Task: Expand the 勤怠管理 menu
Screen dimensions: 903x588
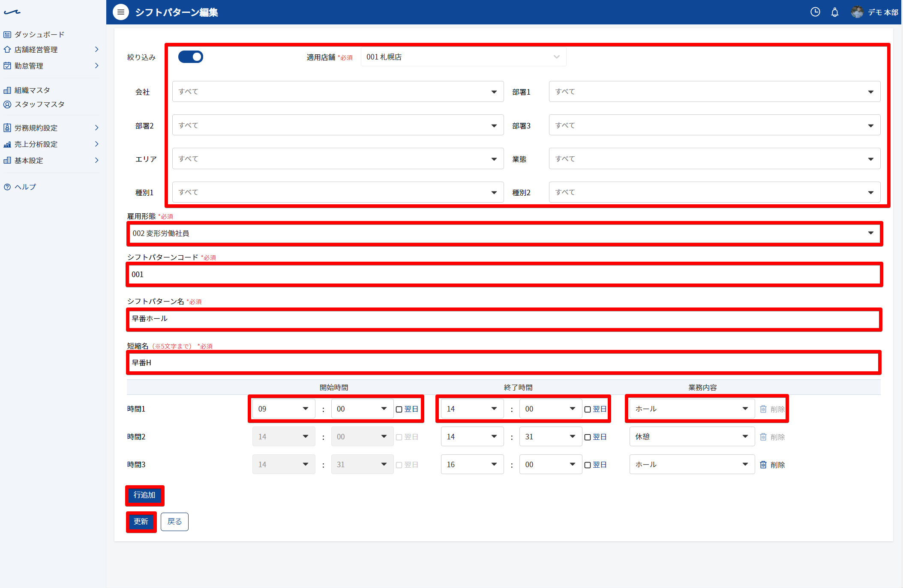Action: [51, 66]
